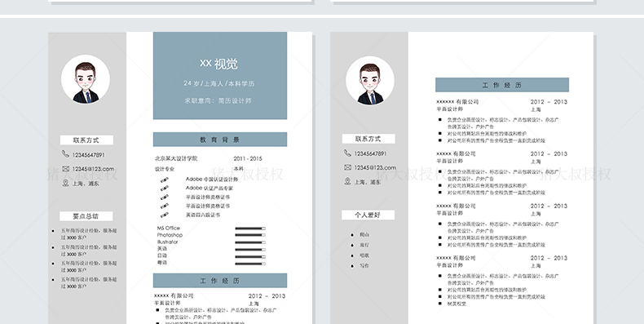
Task: Select the Adobe 认证产品专家 certificate text
Action: [x=210, y=188]
